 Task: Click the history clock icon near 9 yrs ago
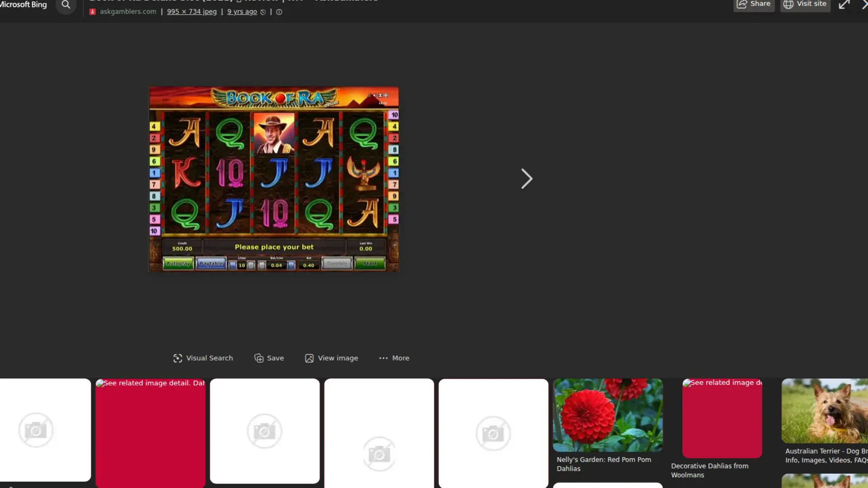263,12
